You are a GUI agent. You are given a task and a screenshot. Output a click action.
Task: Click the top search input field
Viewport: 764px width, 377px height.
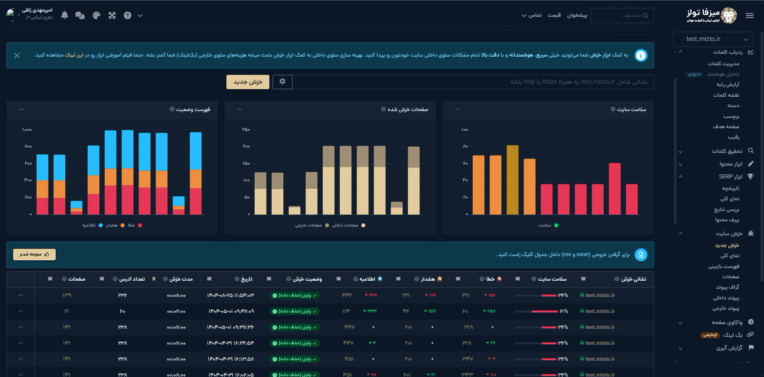[622, 16]
